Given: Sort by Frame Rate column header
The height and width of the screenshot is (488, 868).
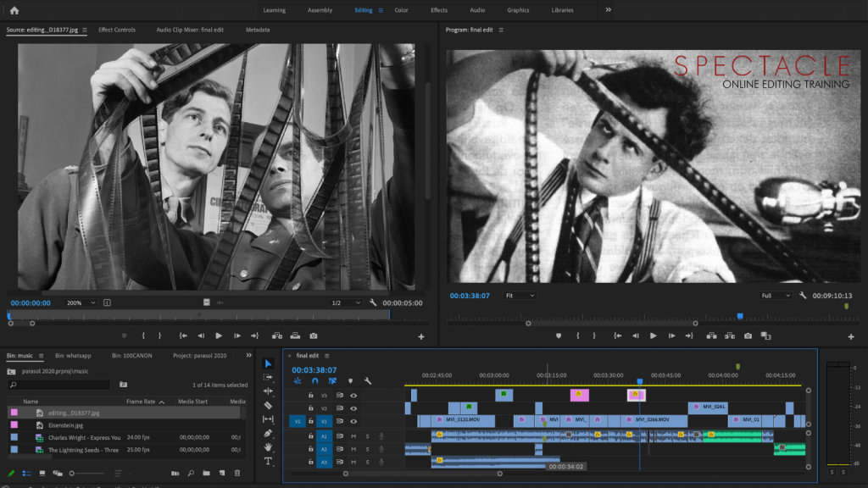Looking at the screenshot, I should [x=141, y=402].
